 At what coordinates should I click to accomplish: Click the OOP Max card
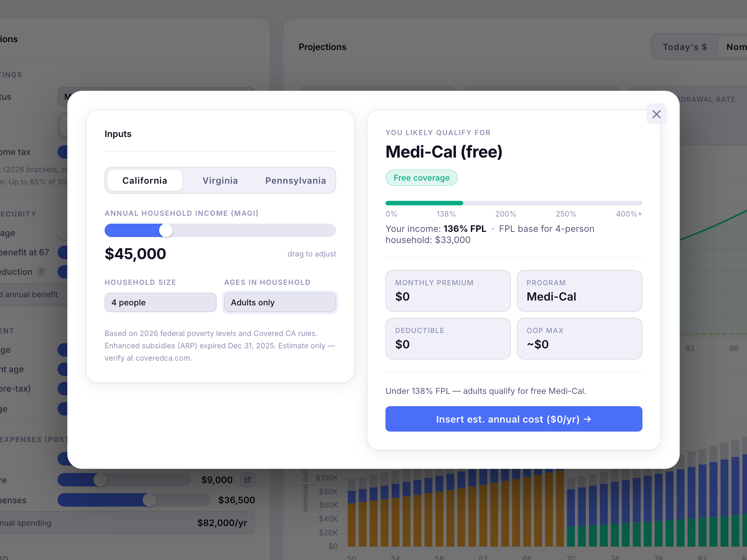(579, 339)
